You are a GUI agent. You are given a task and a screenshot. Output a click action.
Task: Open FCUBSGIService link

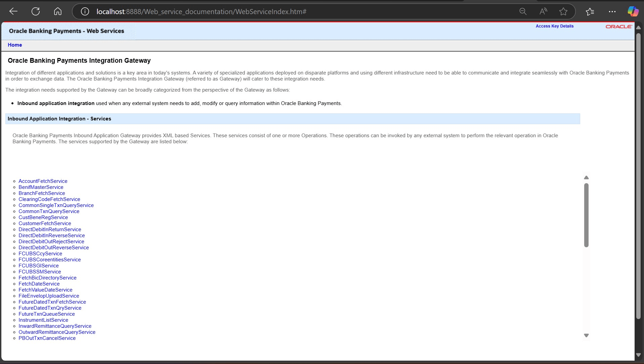39,266
